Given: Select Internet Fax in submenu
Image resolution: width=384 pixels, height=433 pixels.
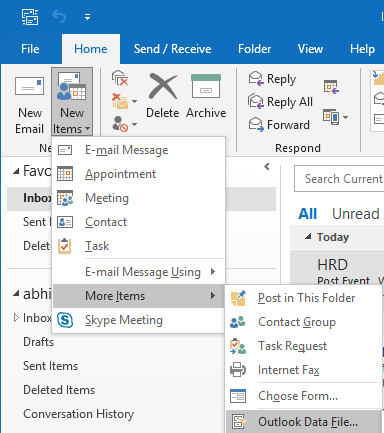Looking at the screenshot, I should click(304, 370).
